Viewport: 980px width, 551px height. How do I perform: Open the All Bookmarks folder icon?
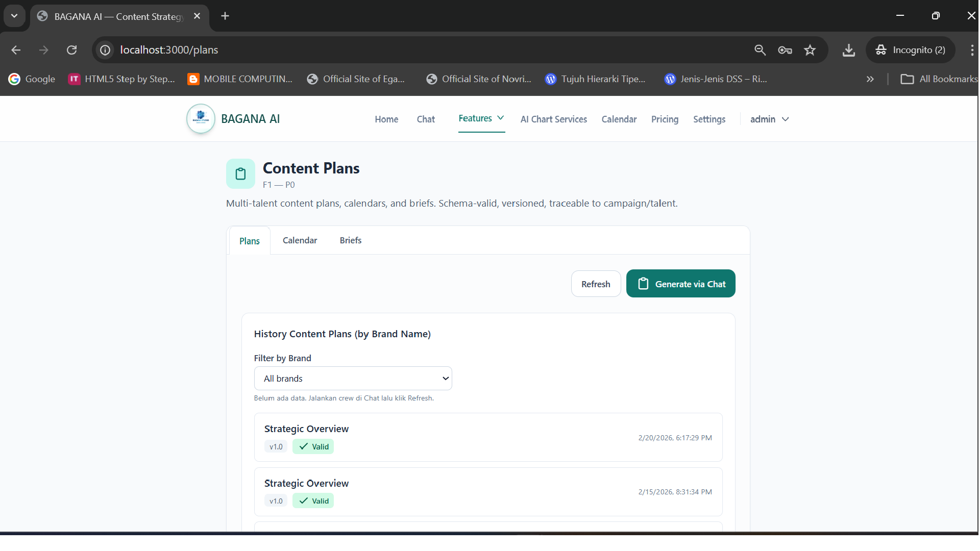point(907,79)
